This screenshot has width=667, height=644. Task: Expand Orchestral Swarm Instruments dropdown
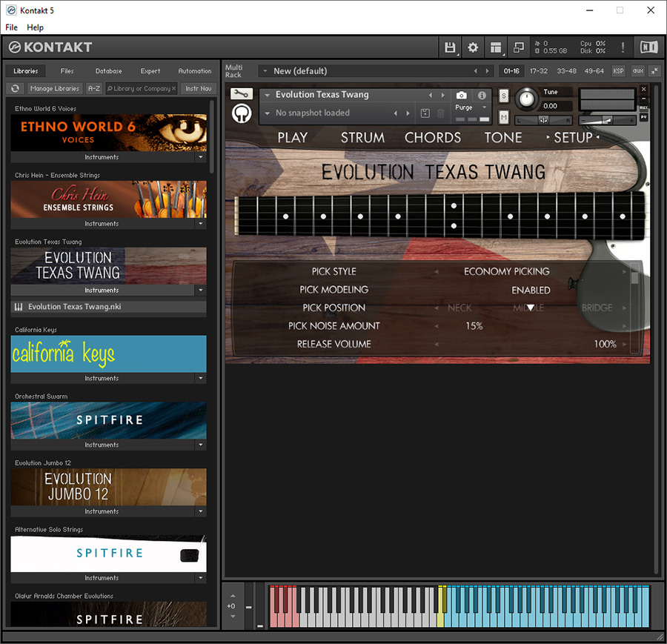click(x=201, y=445)
